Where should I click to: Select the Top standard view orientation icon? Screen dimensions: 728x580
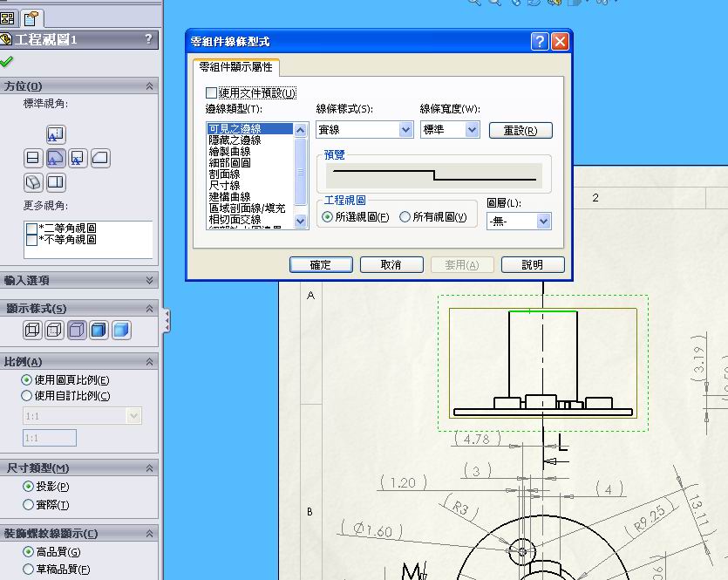[x=56, y=134]
